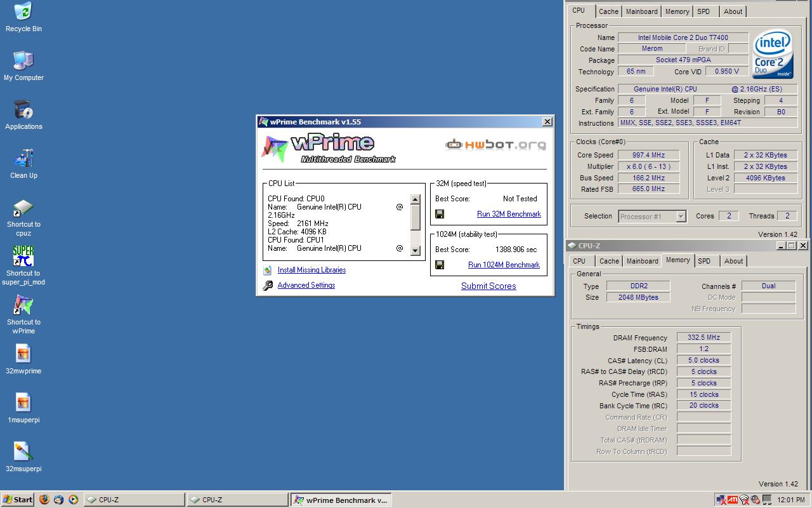The height and width of the screenshot is (508, 812).
Task: Click CPU List scroll down arrow
Action: pos(416,250)
